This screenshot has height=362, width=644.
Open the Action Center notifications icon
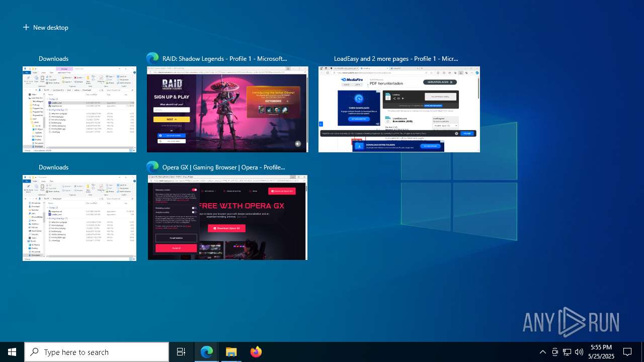click(x=628, y=352)
